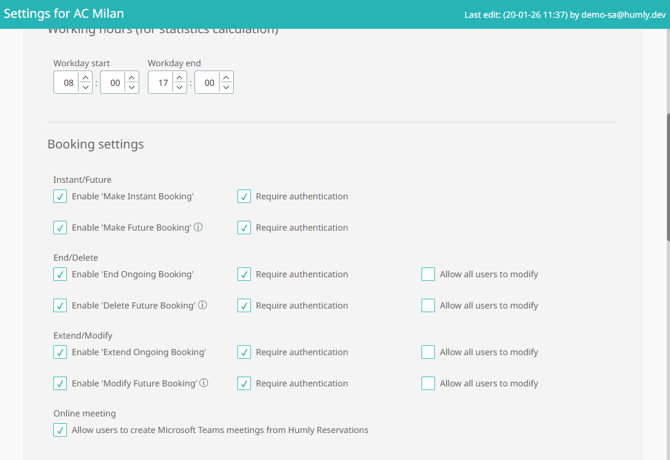670x460 pixels.
Task: Decrease the Workday start hour
Action: pos(85,88)
